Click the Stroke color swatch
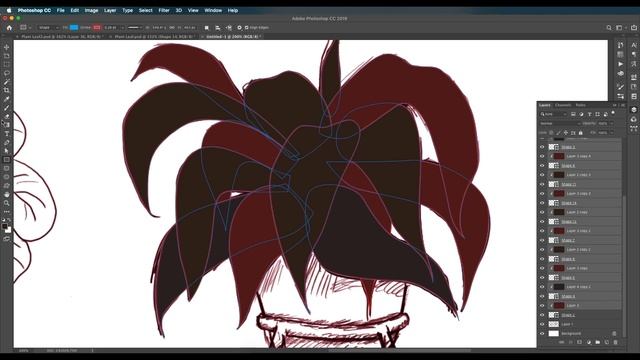Image resolution: width=640 pixels, height=360 pixels. [97, 28]
